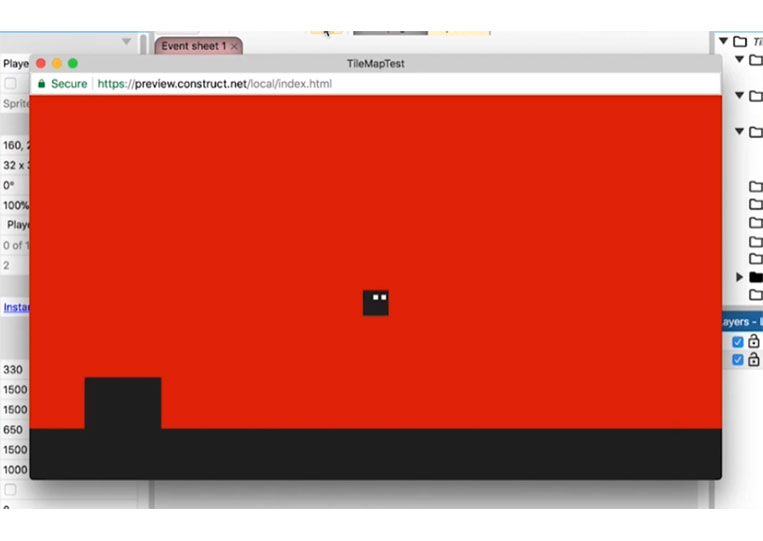This screenshot has height=541, width=763.
Task: Click the green Secure padlock icon
Action: coord(41,84)
